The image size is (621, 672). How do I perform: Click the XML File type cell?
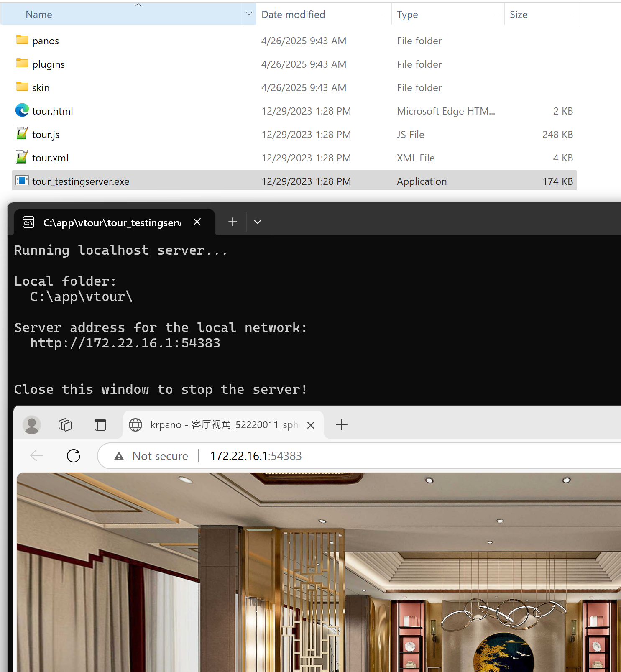coord(416,158)
